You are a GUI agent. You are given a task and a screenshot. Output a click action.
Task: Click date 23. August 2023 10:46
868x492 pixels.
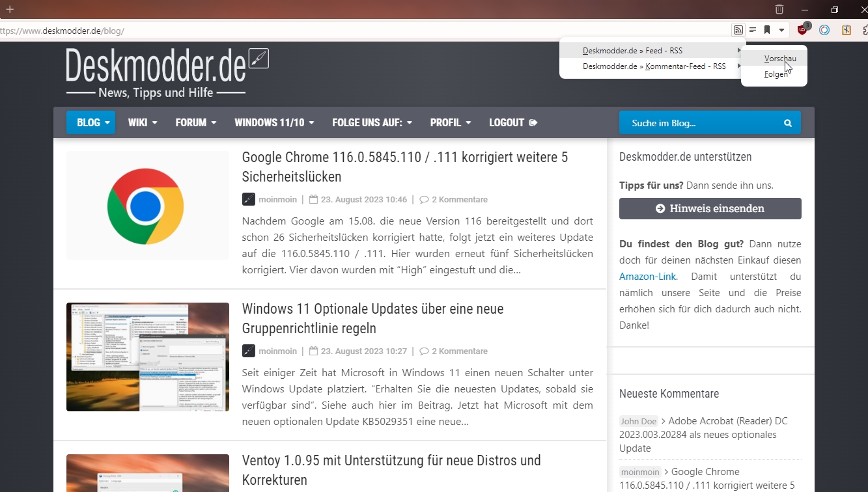click(x=364, y=199)
